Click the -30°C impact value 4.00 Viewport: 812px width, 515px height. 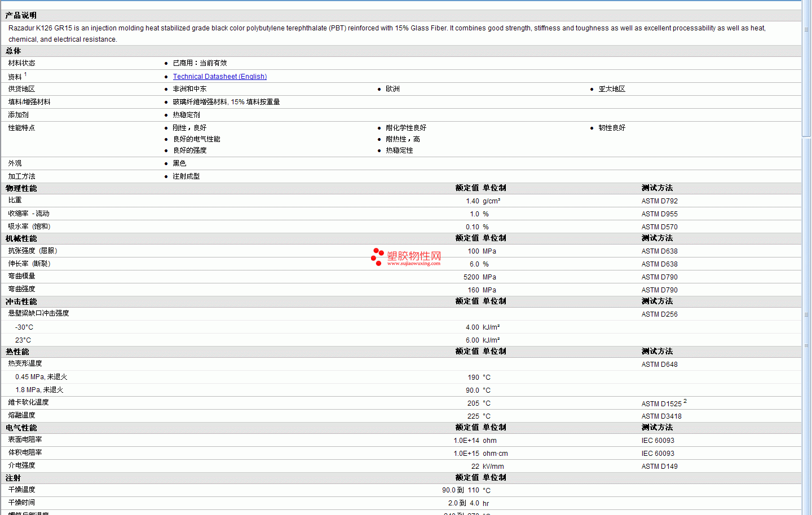[x=473, y=327]
